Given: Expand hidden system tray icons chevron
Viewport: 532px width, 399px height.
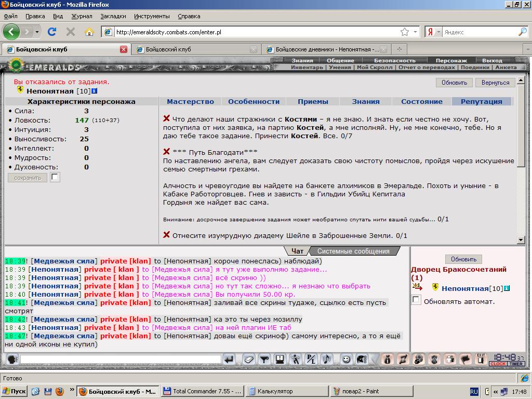Looking at the screenshot, I should click(x=496, y=392).
